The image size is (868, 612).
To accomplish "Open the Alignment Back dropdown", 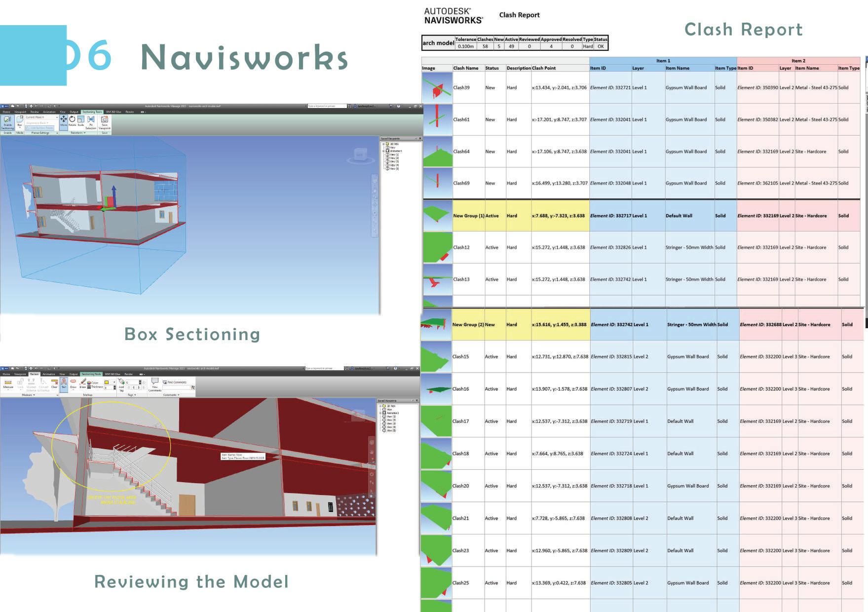I will click(38, 123).
